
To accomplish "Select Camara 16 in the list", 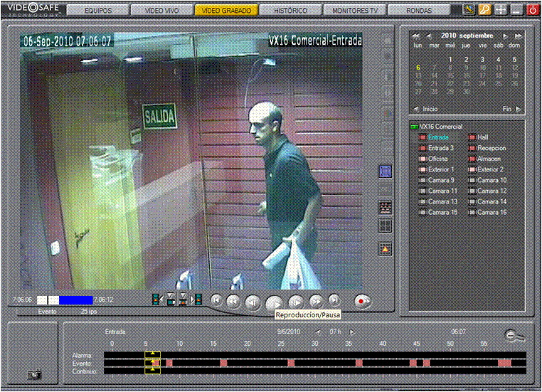I will click(x=491, y=213).
